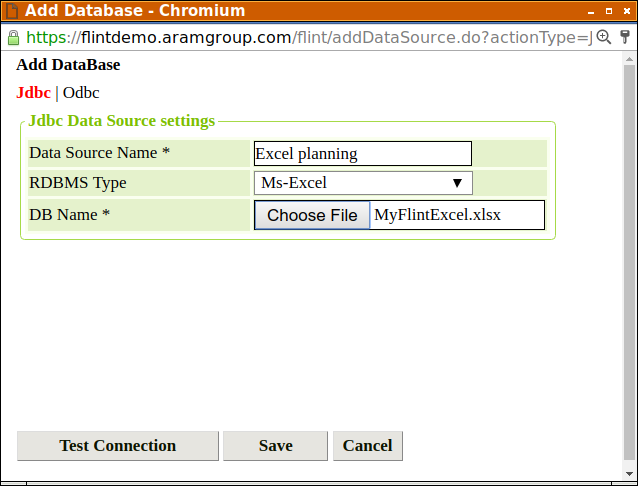Focus the Data Source Name field

coord(362,153)
